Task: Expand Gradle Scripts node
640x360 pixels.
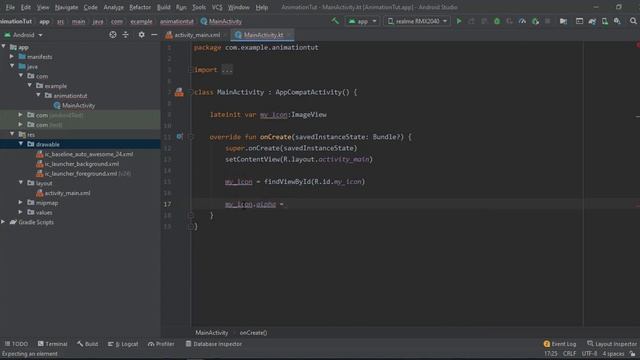Action: point(3,222)
